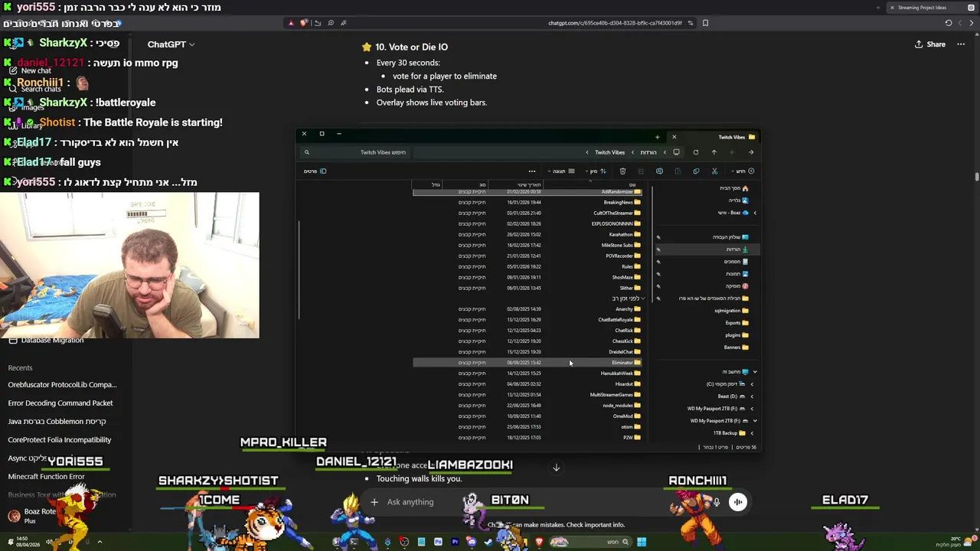Screen dimensions: 980x551
Task: Click the Up arrow in Explorer navigation
Action: click(714, 152)
